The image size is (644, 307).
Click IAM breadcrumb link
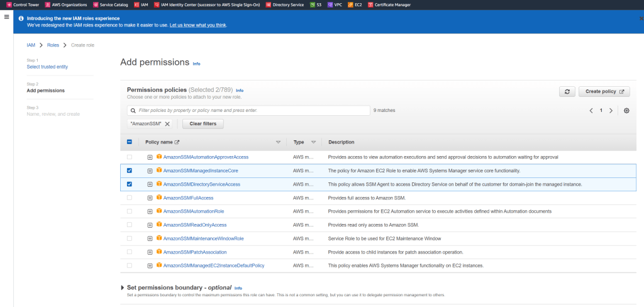click(x=31, y=45)
